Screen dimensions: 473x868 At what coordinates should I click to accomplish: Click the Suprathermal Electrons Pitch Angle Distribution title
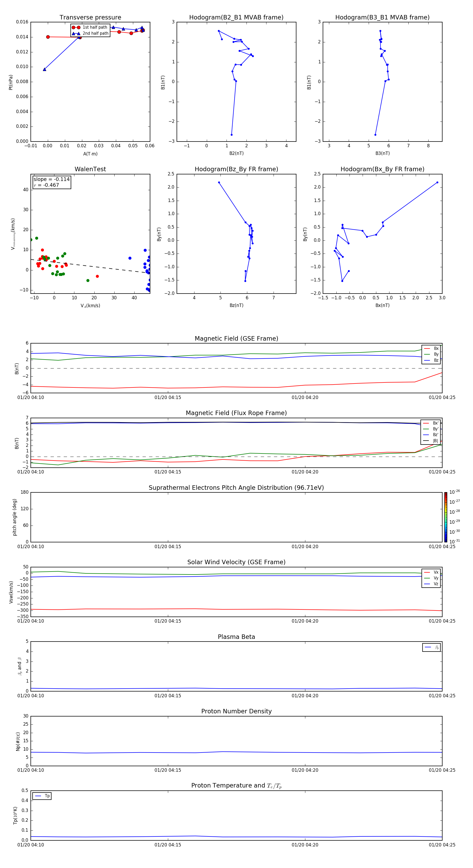[236, 488]
